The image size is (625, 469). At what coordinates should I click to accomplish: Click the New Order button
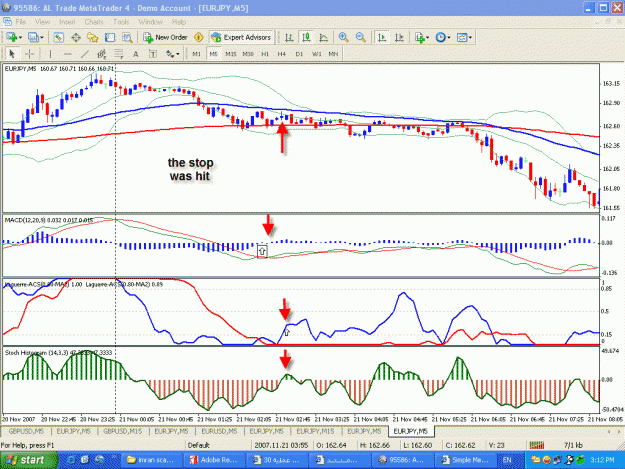point(165,37)
